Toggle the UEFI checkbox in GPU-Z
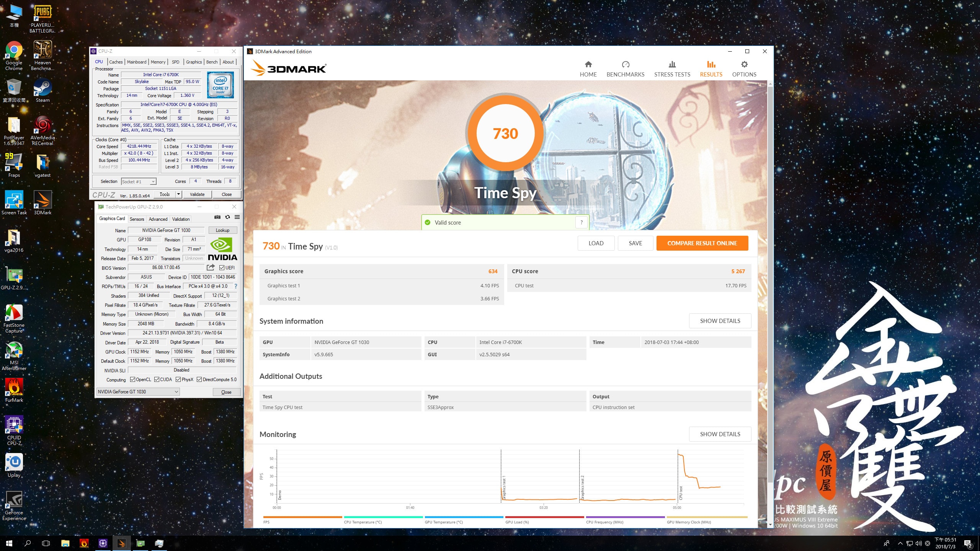Viewport: 980px width, 551px height. pyautogui.click(x=222, y=268)
